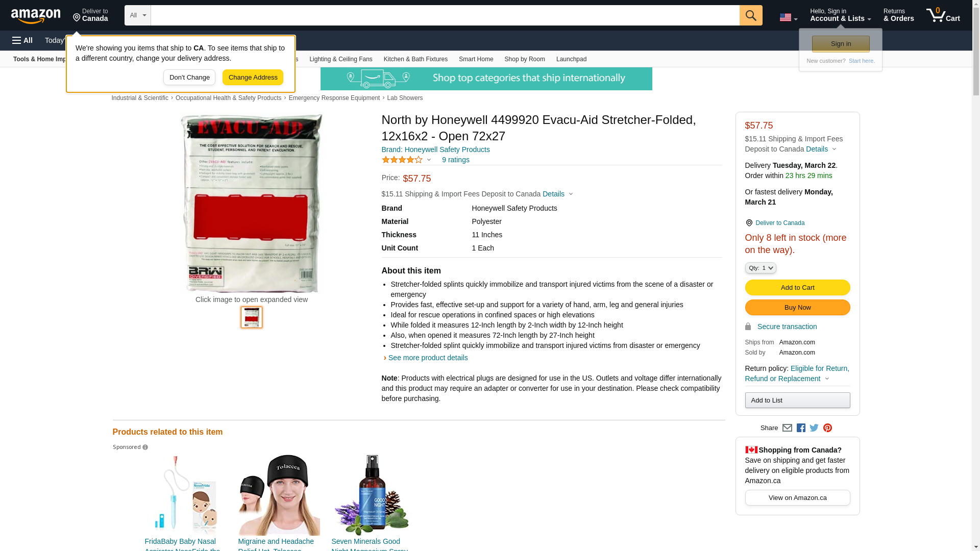Expand the All search category dropdown
980x551 pixels.
point(138,15)
